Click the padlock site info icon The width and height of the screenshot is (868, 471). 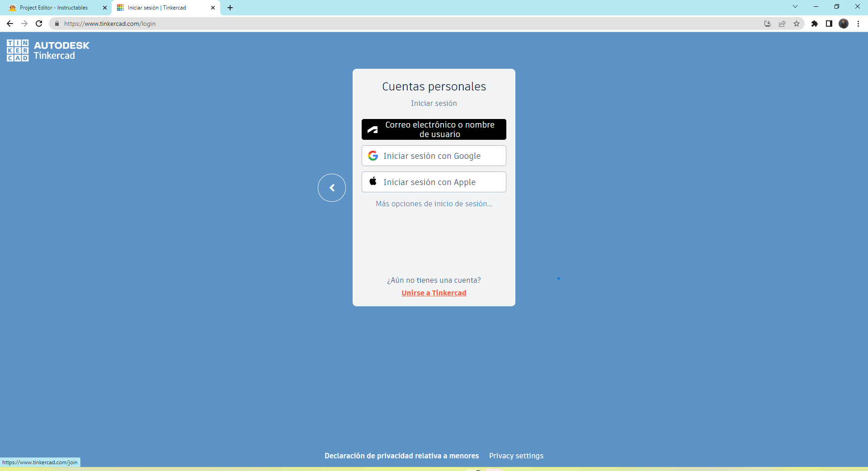[57, 24]
